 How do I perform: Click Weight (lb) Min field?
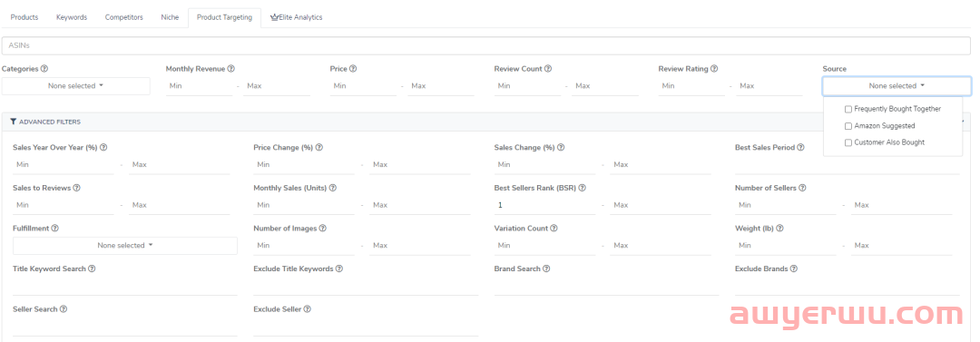(x=786, y=246)
